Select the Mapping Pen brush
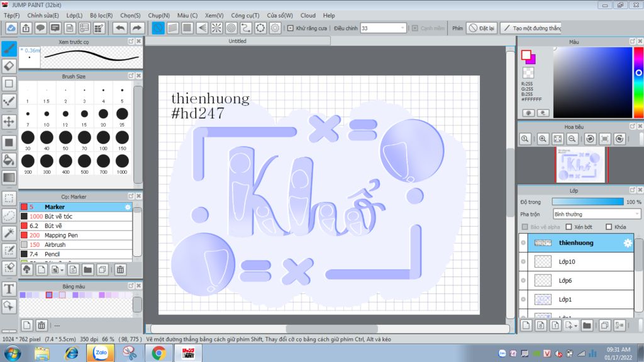644x362 pixels. (76, 235)
